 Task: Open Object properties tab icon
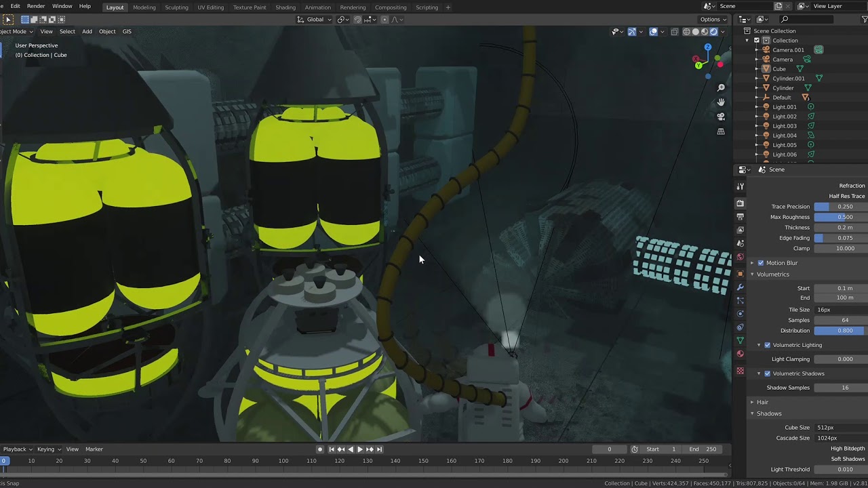(x=740, y=274)
